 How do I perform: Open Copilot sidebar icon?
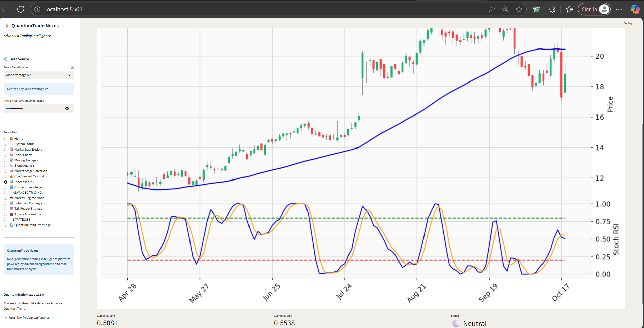[635, 9]
